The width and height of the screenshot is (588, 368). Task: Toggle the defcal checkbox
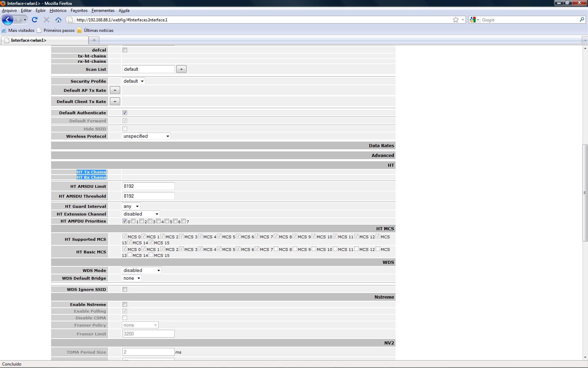[125, 50]
